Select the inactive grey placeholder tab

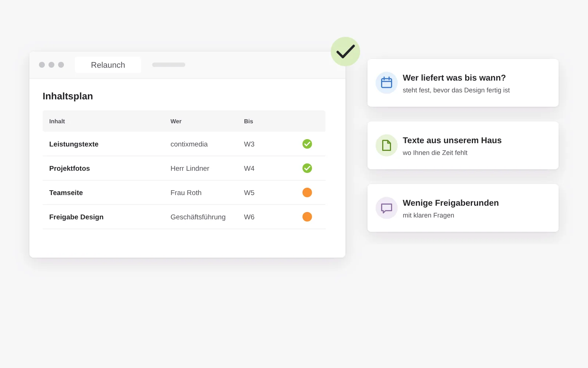click(x=169, y=65)
